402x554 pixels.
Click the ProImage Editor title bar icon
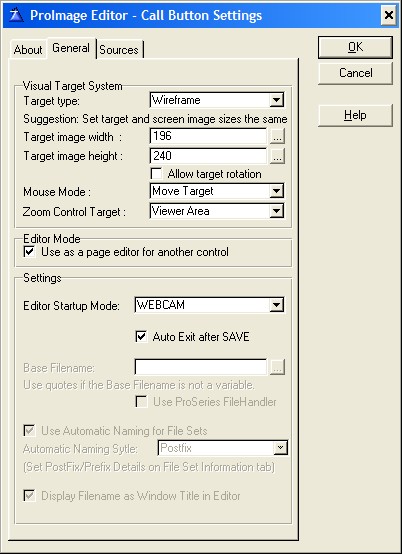click(16, 15)
